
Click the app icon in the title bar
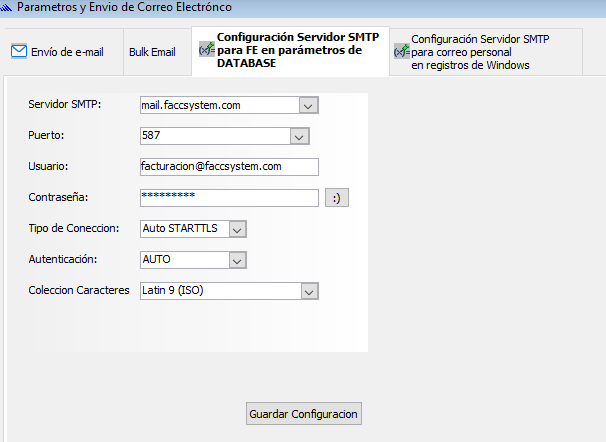tap(7, 8)
